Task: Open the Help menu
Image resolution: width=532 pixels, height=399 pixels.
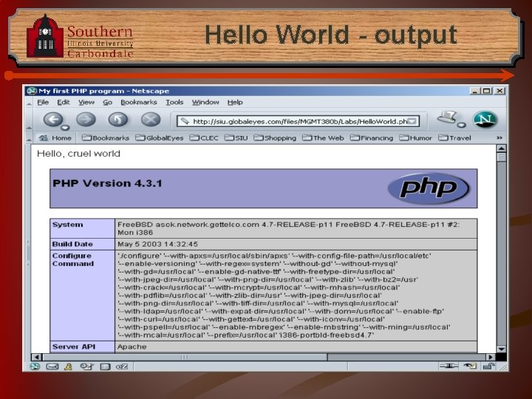Action: pyautogui.click(x=235, y=102)
